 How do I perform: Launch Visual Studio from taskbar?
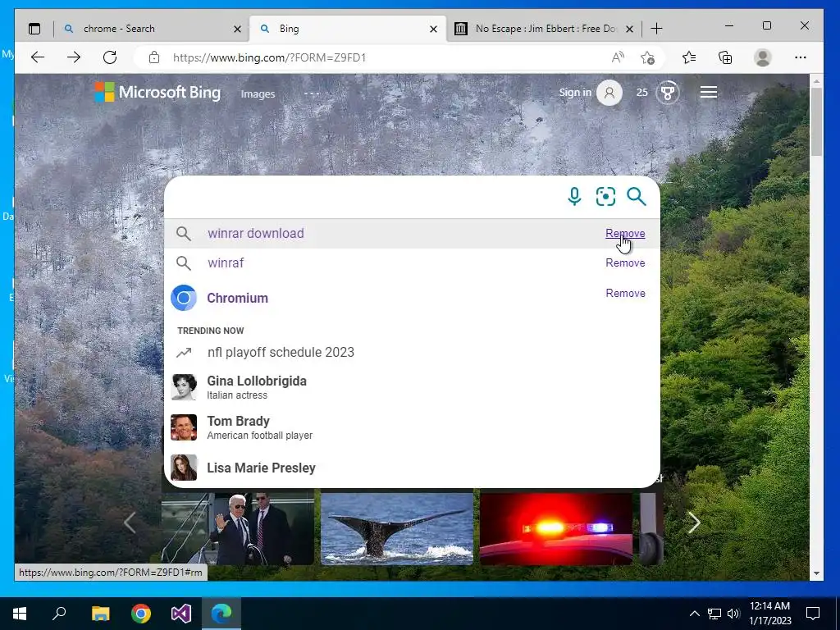[181, 614]
